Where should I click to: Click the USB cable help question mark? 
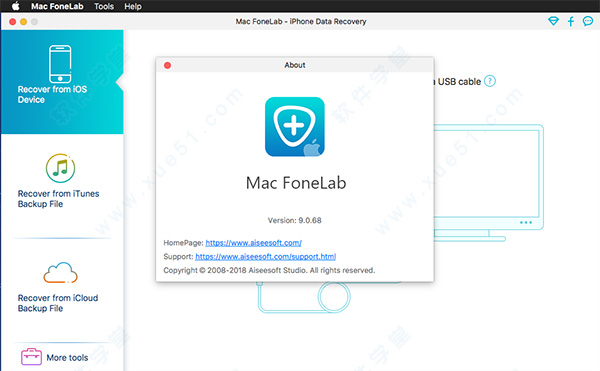[490, 81]
